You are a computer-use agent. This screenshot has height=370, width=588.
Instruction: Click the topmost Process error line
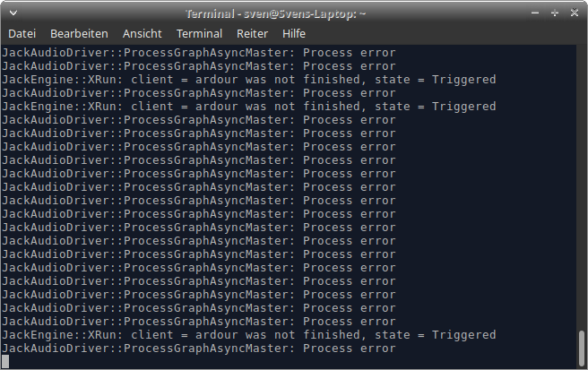[x=198, y=53]
